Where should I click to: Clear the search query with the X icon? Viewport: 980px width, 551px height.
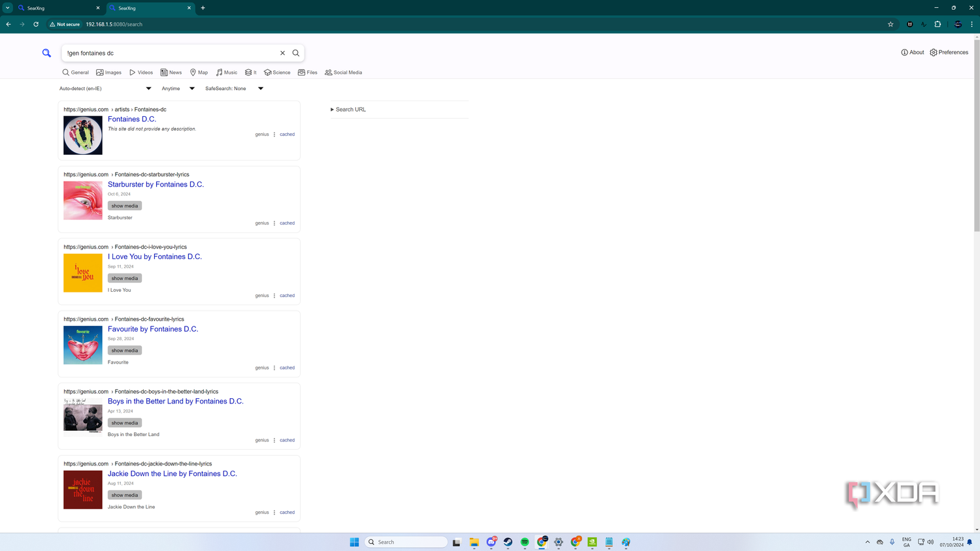[283, 53]
